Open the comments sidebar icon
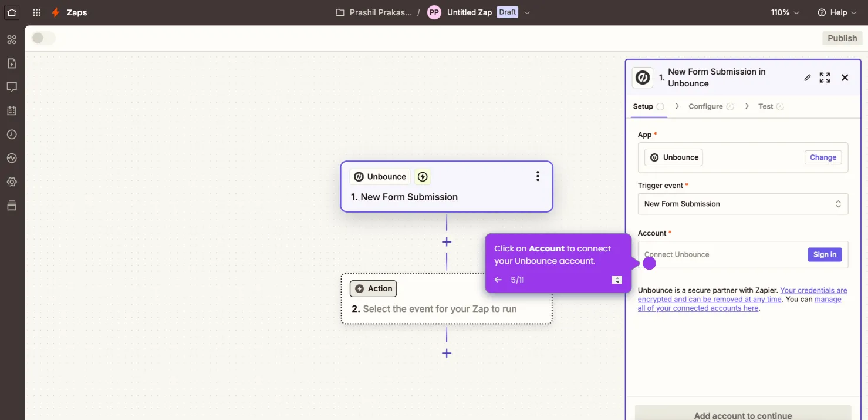The width and height of the screenshot is (868, 420). click(x=12, y=87)
